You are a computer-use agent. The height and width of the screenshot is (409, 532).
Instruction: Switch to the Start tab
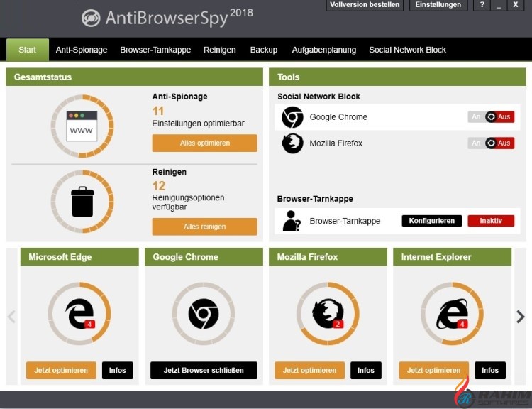tap(28, 50)
